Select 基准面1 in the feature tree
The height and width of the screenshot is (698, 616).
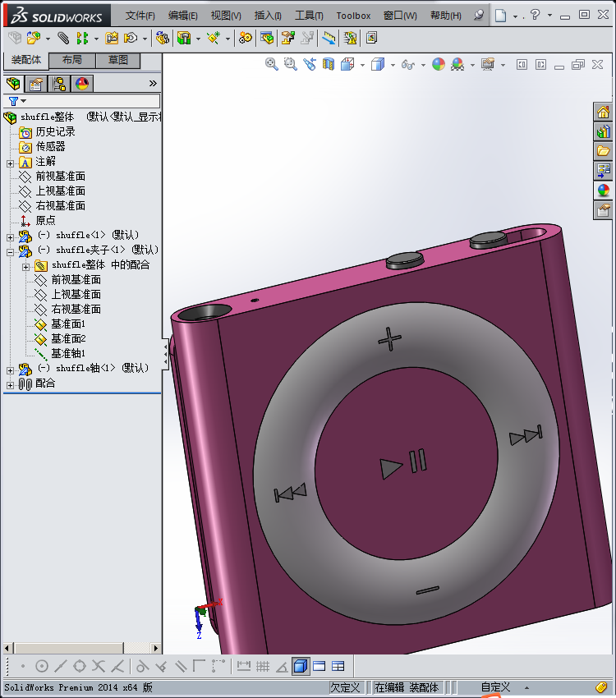(x=68, y=324)
